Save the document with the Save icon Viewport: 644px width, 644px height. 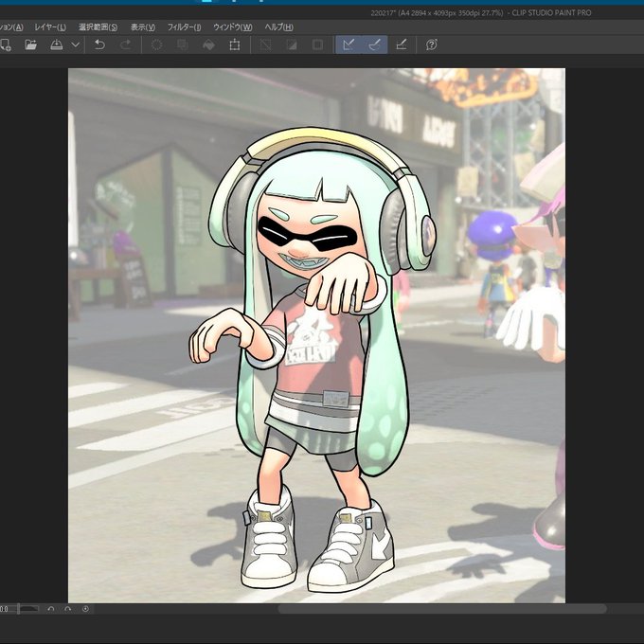pyautogui.click(x=56, y=45)
